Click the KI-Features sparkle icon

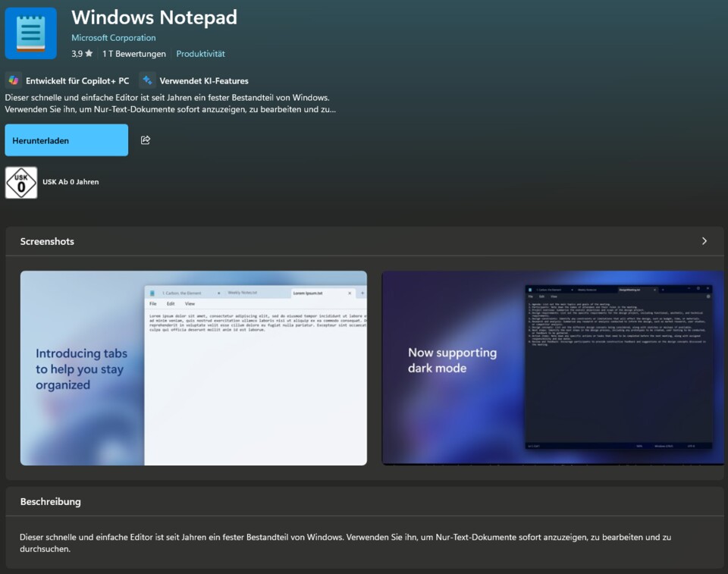click(x=147, y=80)
